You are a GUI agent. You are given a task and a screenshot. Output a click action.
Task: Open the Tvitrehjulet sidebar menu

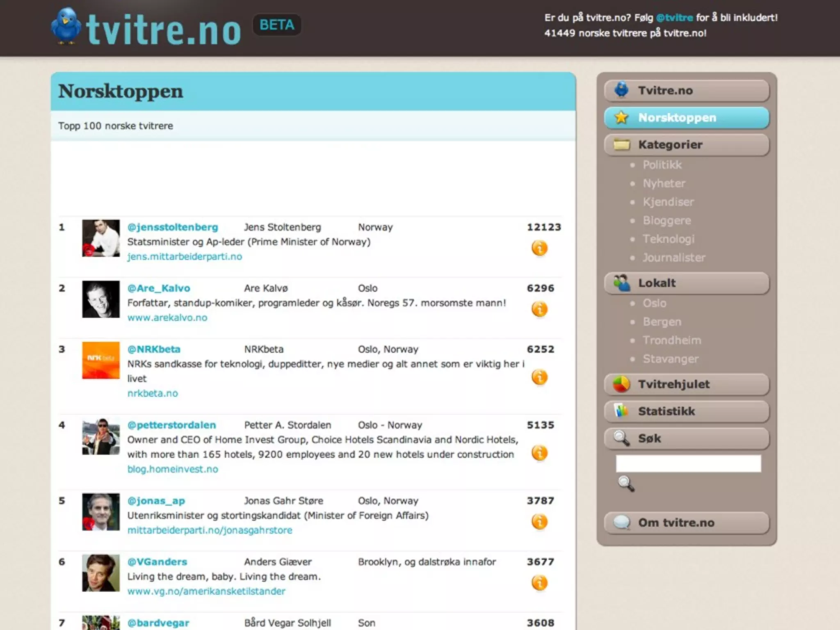686,384
